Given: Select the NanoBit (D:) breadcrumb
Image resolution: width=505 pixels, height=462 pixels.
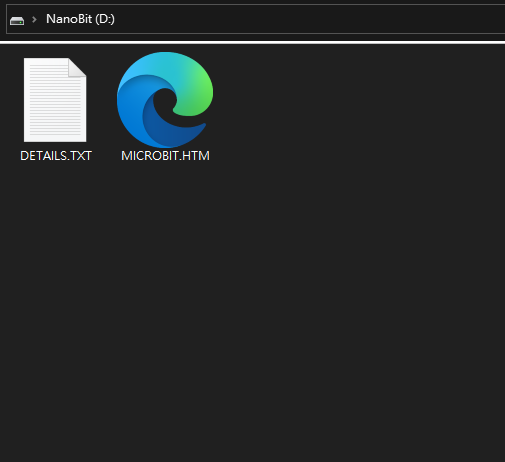Looking at the screenshot, I should (x=80, y=19).
